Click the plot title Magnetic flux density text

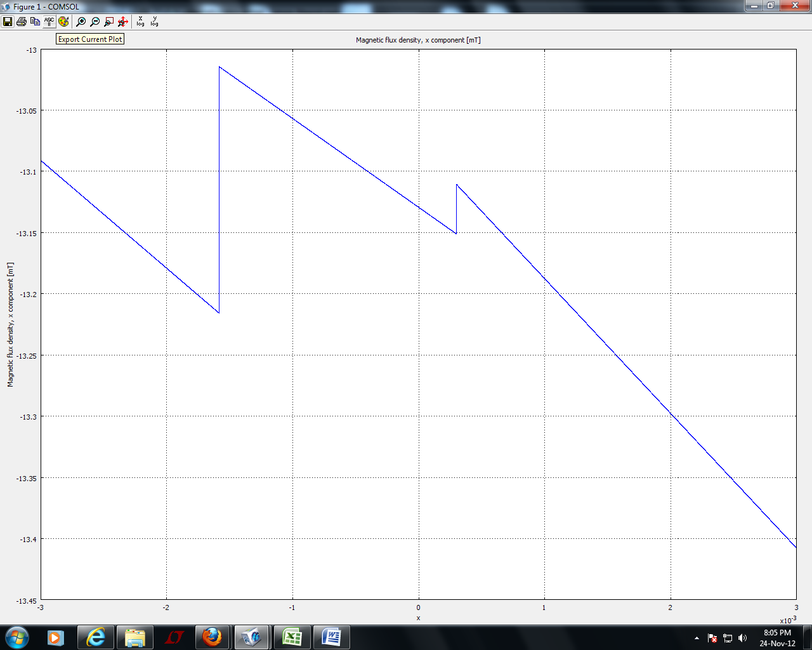418,40
